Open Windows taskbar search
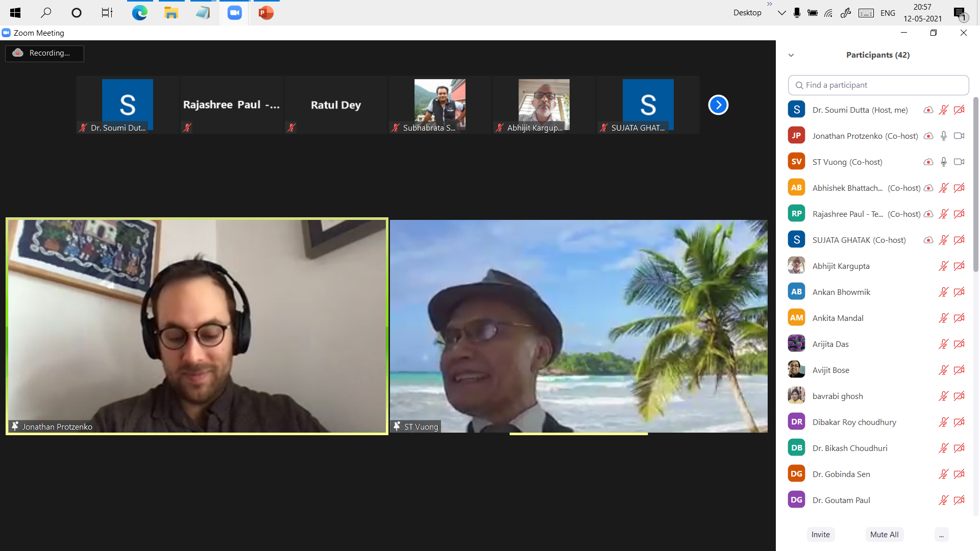Image resolution: width=980 pixels, height=551 pixels. tap(46, 13)
